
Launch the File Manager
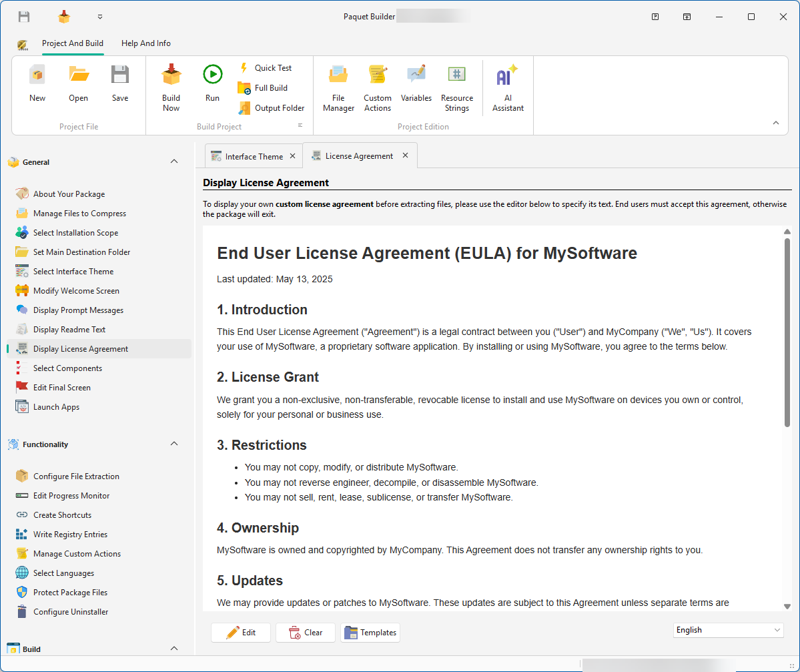click(338, 87)
